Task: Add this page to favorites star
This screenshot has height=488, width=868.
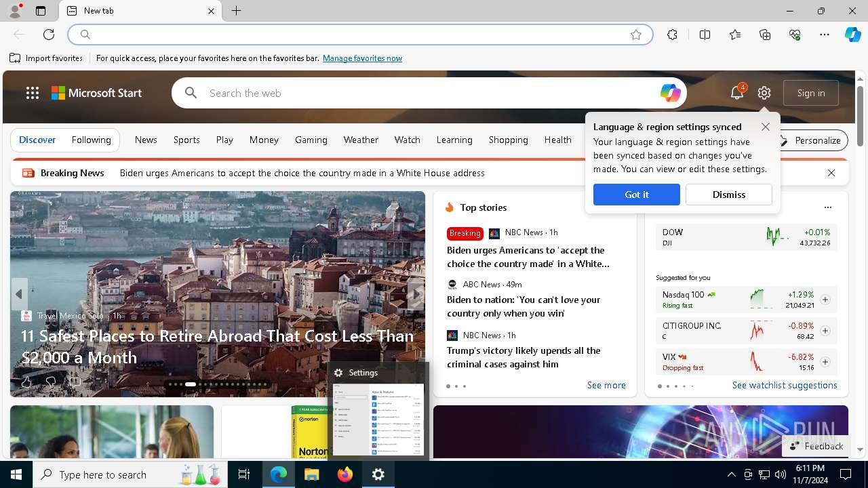Action: click(636, 35)
